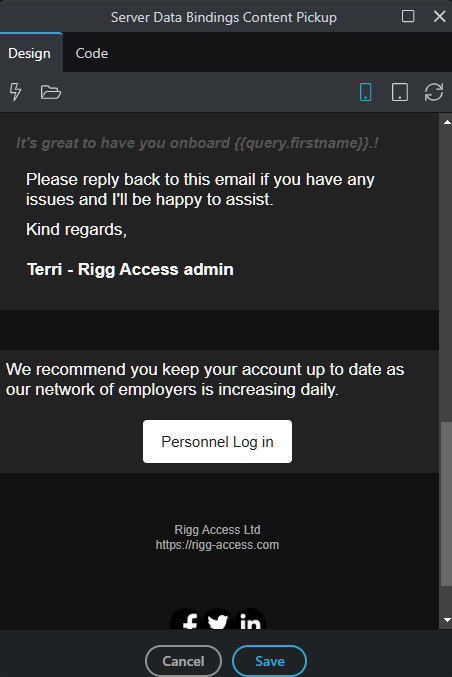Open the folder icon in toolbar
This screenshot has height=677, width=452.
tap(51, 92)
